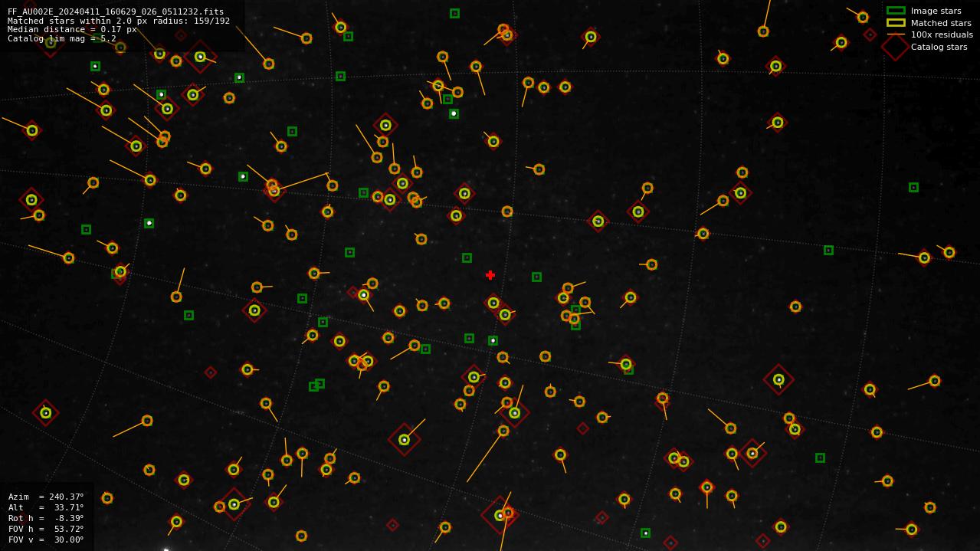Click the red diamond Catalog stars legend symbol
Image resolution: width=980 pixels, height=551 pixels.
coord(896,47)
